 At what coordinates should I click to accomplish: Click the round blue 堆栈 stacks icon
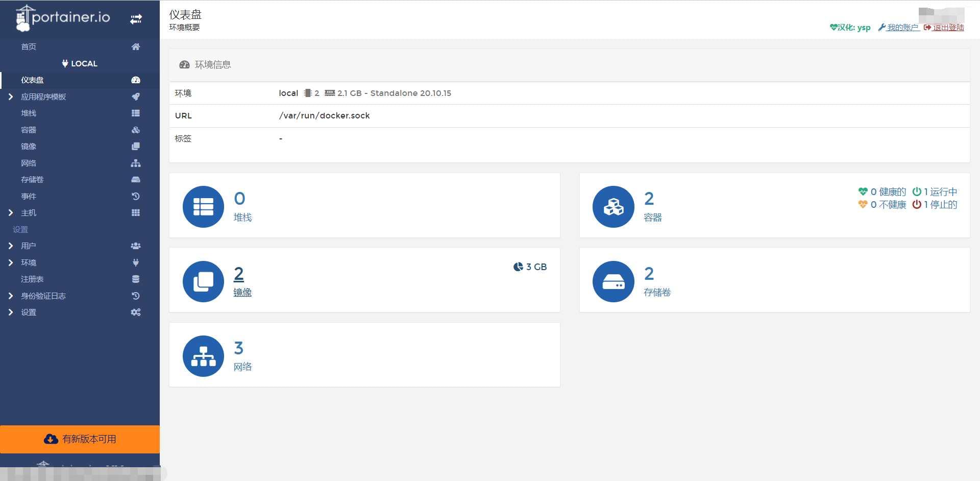tap(203, 207)
